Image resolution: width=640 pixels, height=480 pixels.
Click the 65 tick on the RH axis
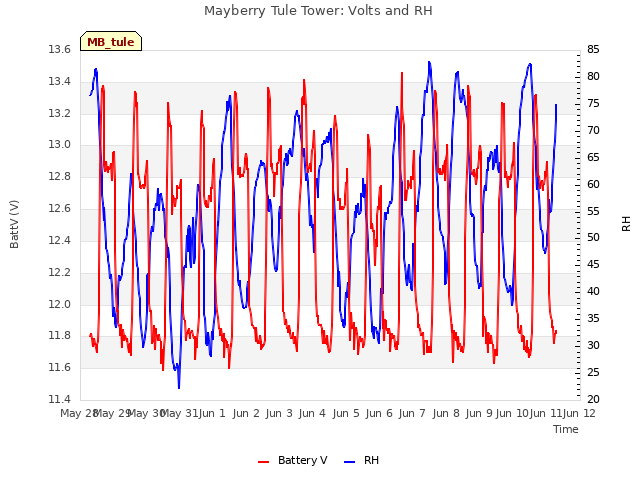[x=593, y=157]
